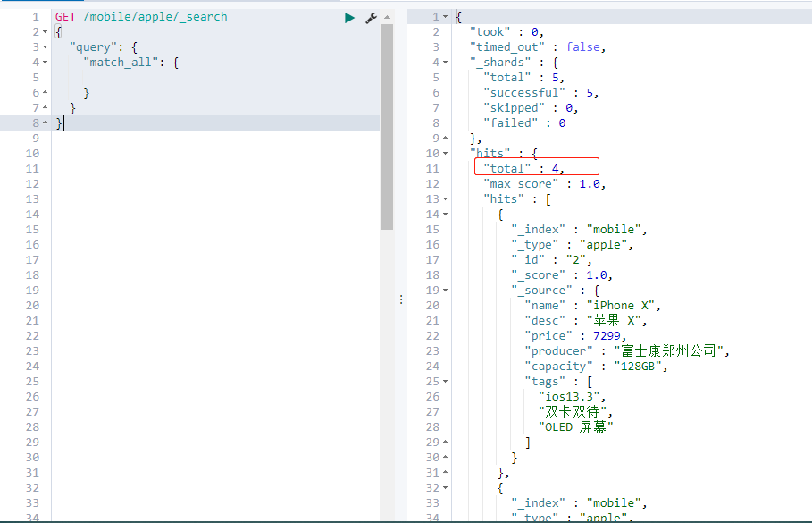The image size is (812, 523).
Task: Collapse the "tags" array in the response
Action: click(446, 382)
